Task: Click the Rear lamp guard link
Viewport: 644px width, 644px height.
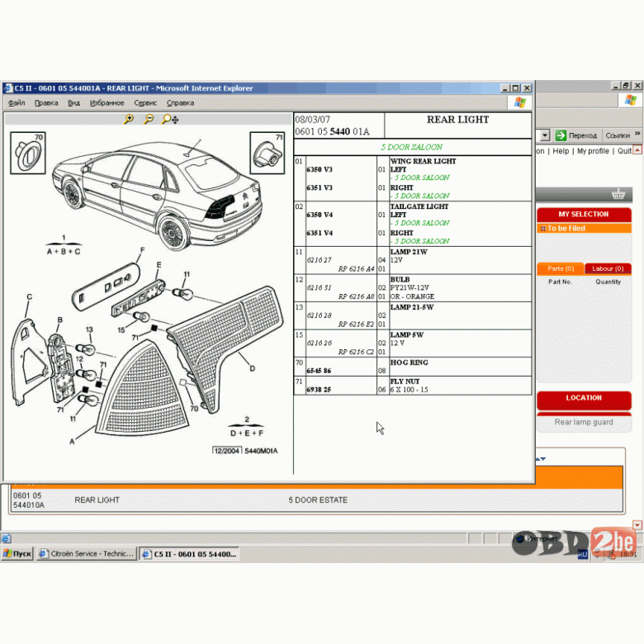Action: coord(584,422)
